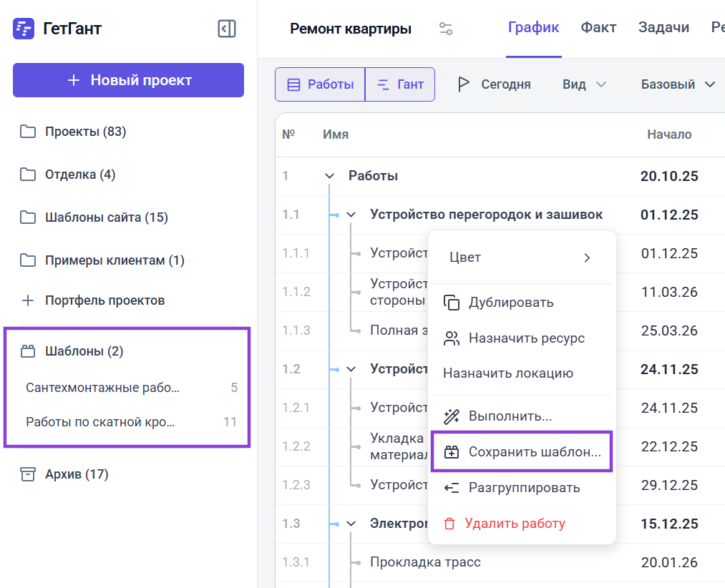This screenshot has height=588, width=725.
Task: Select Назначить локацию menu entry
Action: coord(522,373)
